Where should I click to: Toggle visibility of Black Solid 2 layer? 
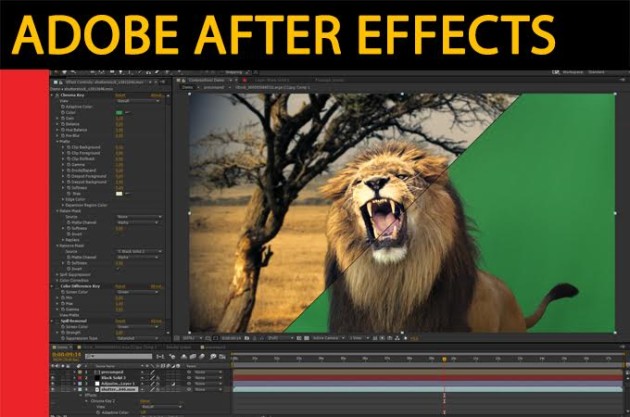[x=53, y=378]
